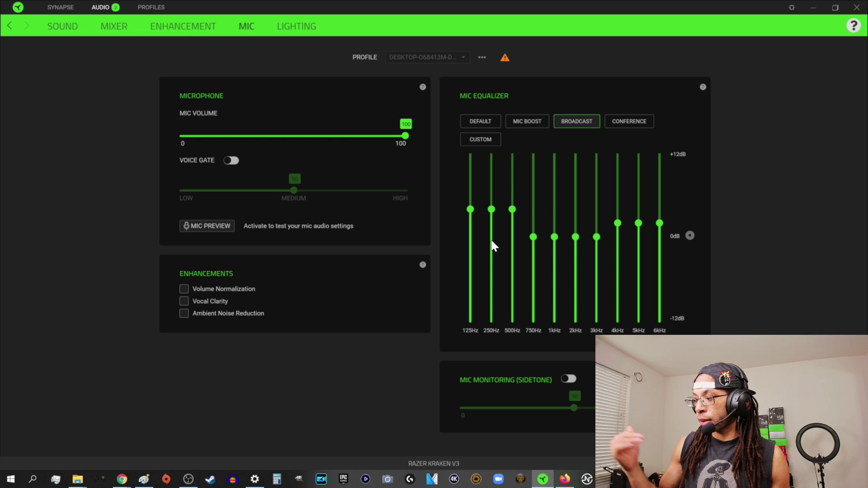Select the Mic Boost equalizer preset

(x=527, y=121)
